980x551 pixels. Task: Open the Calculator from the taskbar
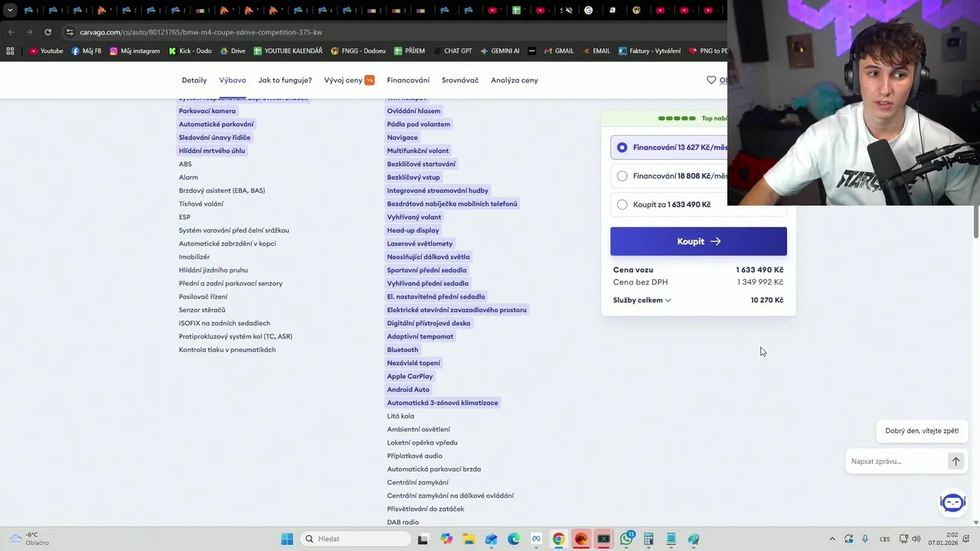[x=648, y=539]
